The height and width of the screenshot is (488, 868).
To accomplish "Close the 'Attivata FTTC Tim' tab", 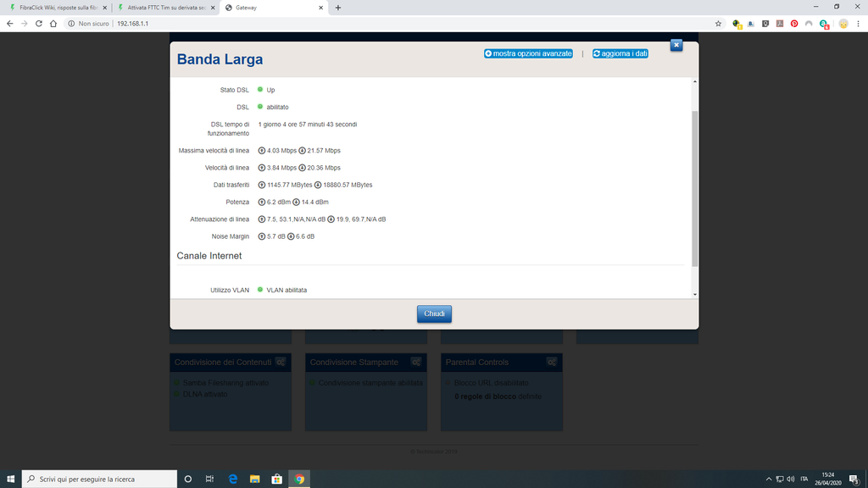I will coord(213,8).
